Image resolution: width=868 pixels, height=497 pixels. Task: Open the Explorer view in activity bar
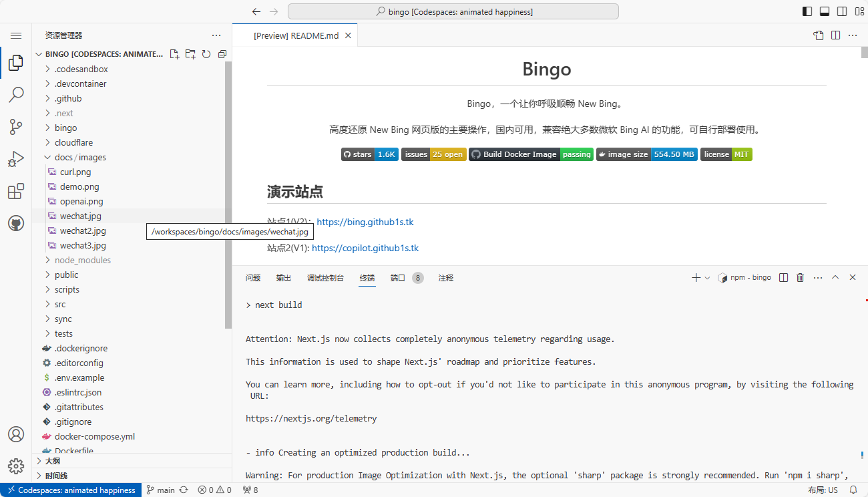16,63
